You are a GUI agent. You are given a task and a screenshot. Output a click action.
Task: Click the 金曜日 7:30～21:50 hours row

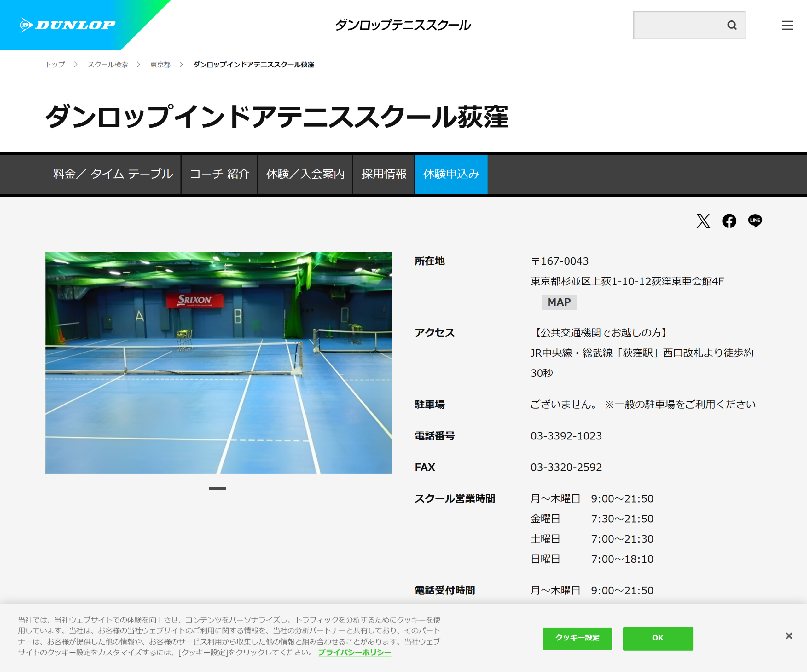pos(592,519)
